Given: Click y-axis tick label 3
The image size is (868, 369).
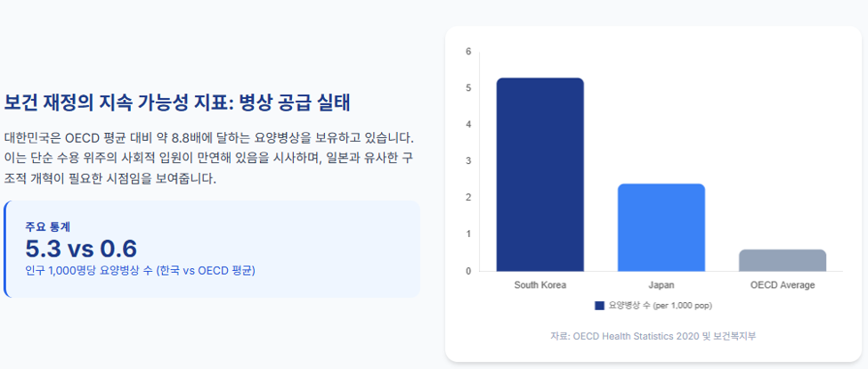Looking at the screenshot, I should 468,161.
